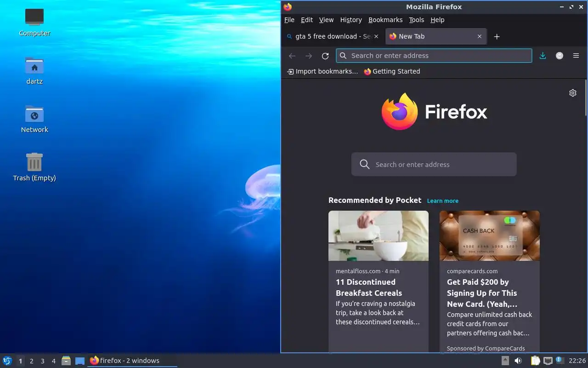
Task: Go forward one page
Action: (309, 56)
